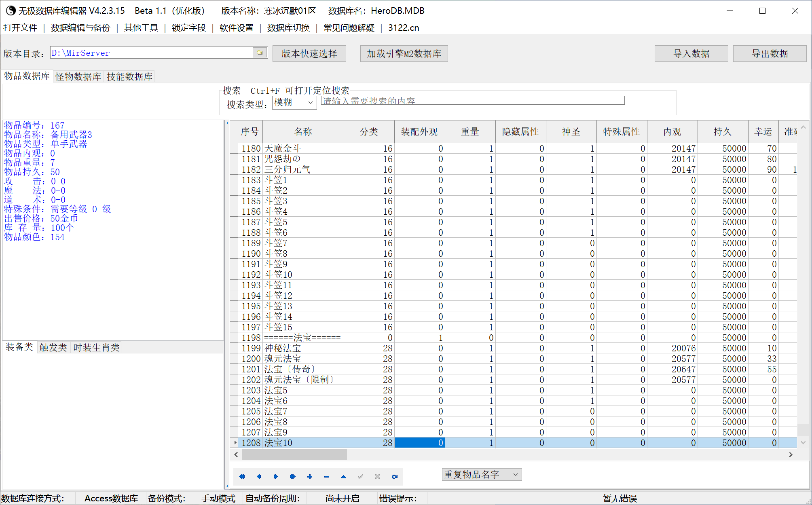Viewport: 812px width, 505px height.
Task: Go to previous record navigator arrow
Action: [x=259, y=477]
